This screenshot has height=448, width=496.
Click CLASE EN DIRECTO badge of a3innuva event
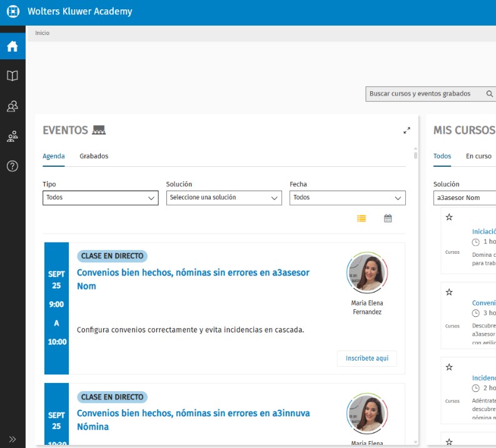click(x=113, y=397)
